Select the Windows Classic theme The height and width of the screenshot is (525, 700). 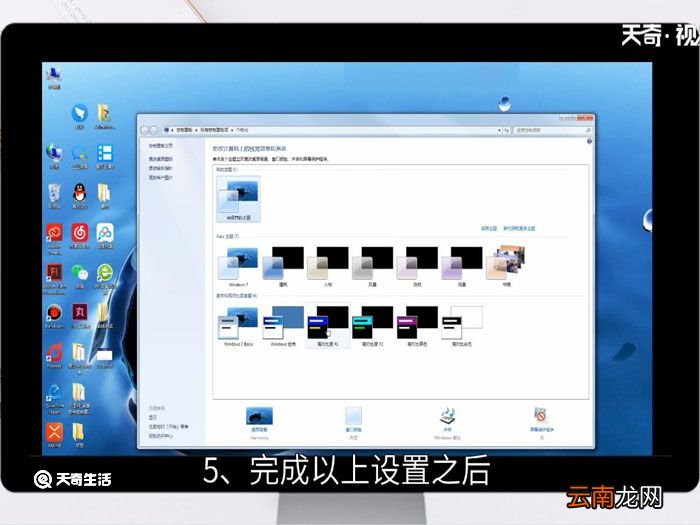coord(283,326)
